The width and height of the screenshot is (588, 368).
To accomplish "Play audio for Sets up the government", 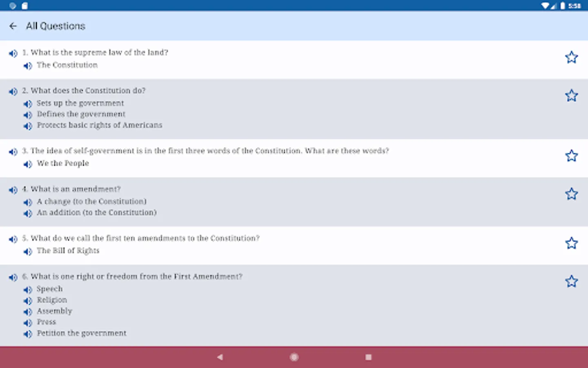I will (28, 104).
